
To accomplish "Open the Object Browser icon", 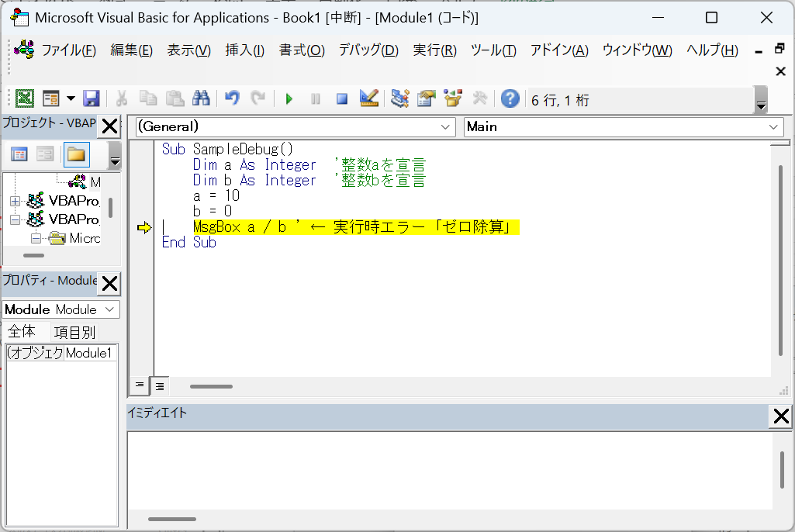I will coord(453,98).
